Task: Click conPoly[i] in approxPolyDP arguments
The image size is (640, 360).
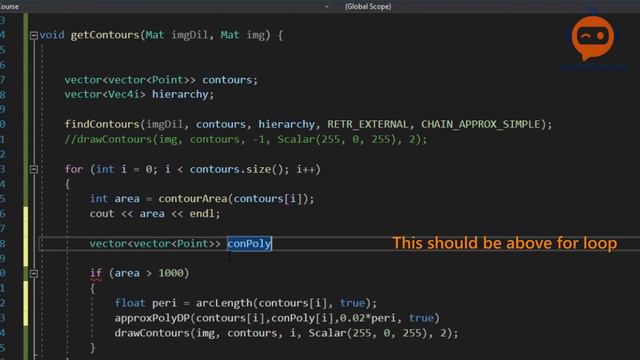Action: pyautogui.click(x=302, y=318)
